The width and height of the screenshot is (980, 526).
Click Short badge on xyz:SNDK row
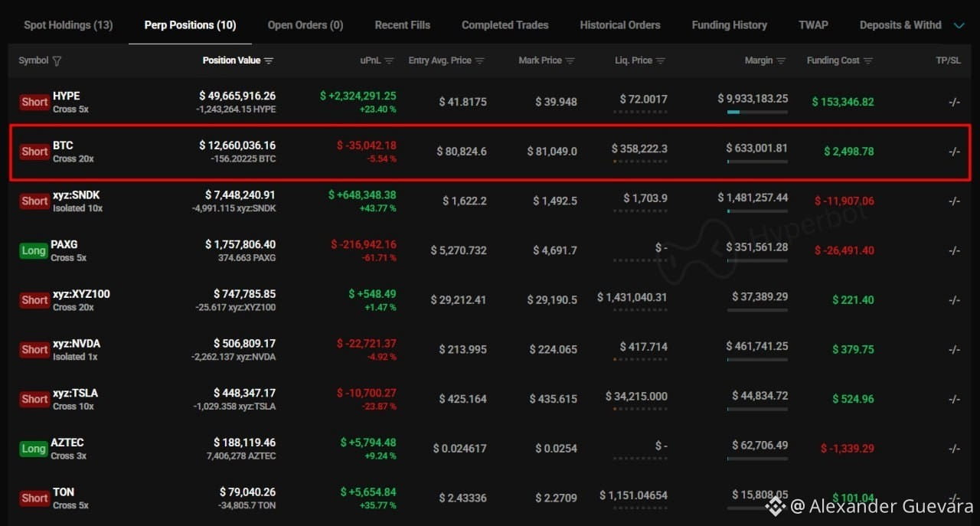click(34, 201)
